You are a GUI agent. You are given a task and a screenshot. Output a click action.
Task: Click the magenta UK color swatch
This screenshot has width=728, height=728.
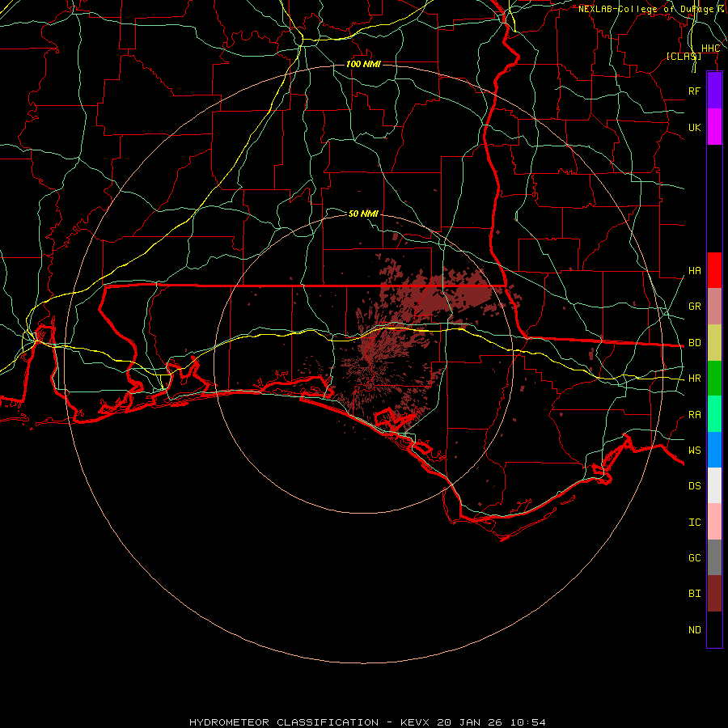714,127
